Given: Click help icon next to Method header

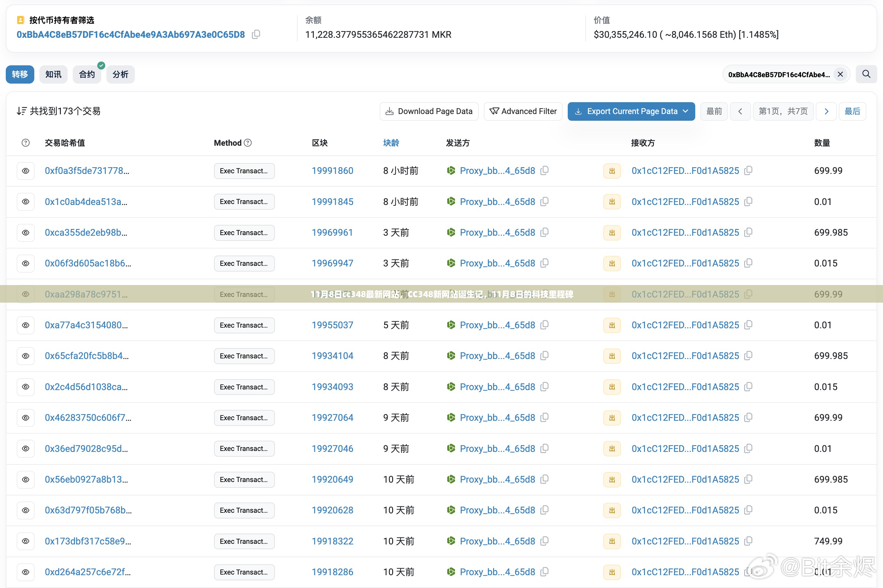Looking at the screenshot, I should coord(248,143).
